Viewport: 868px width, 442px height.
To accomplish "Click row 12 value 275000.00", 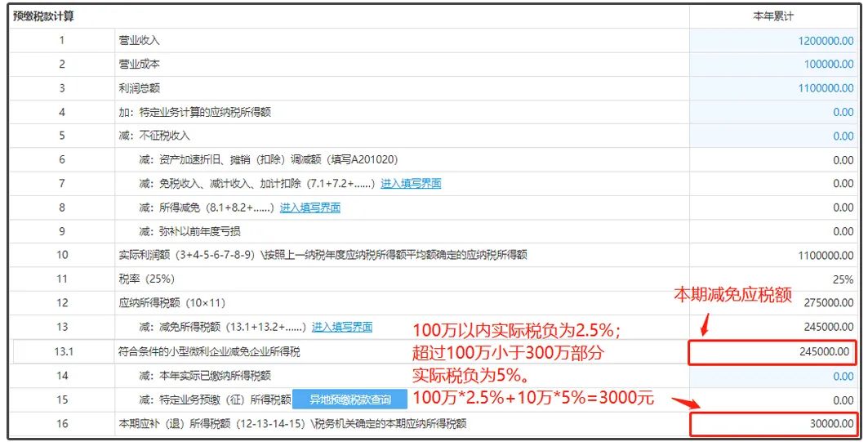I will 829,303.
